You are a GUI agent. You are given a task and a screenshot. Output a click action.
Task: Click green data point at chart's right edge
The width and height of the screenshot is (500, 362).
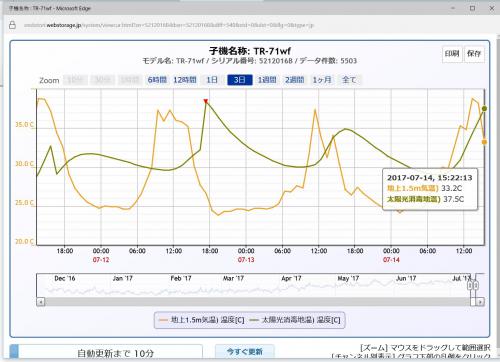click(484, 109)
